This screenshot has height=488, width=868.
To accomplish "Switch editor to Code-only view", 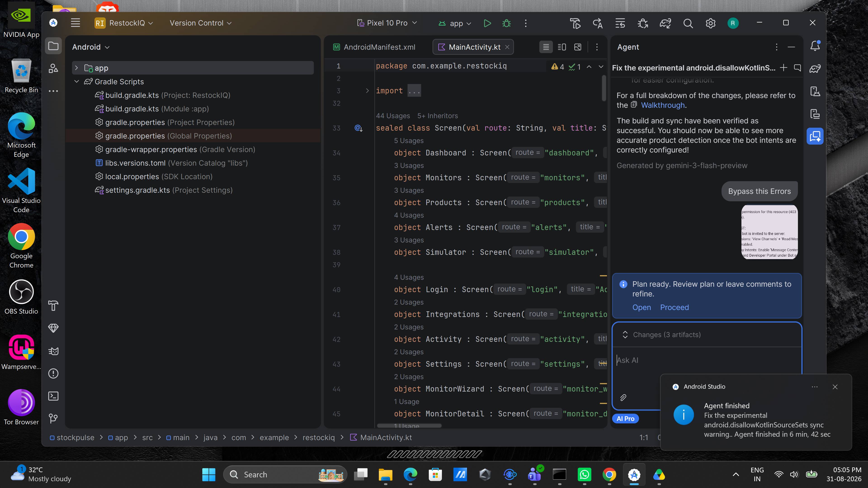I will [546, 47].
